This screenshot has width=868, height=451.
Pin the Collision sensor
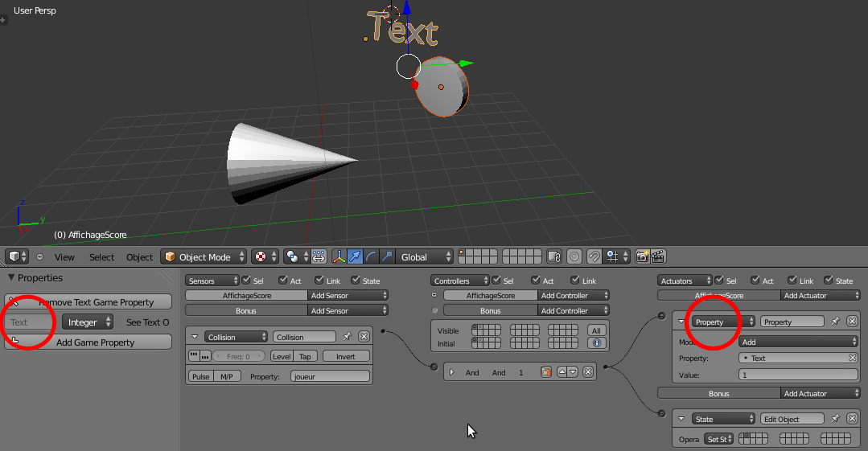point(347,337)
